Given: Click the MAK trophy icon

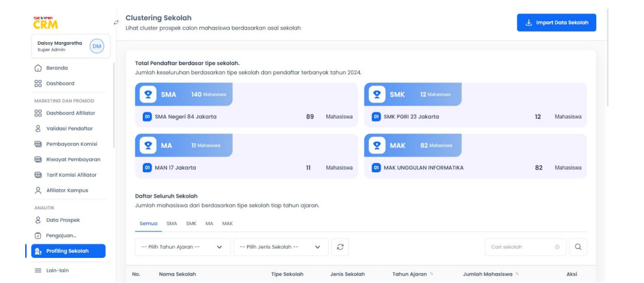Looking at the screenshot, I should tap(377, 145).
